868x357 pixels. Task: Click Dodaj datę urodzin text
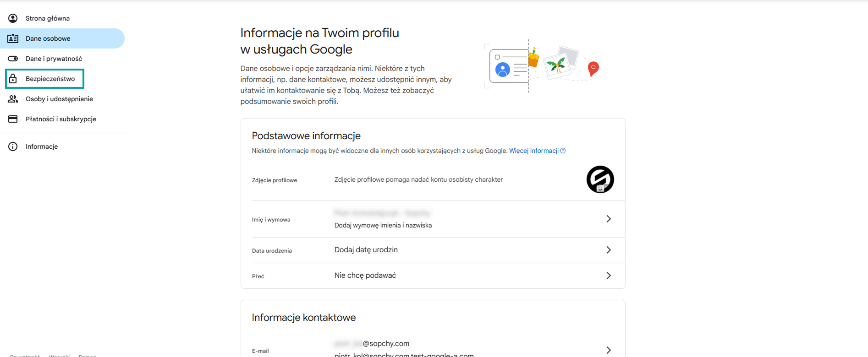coord(366,250)
